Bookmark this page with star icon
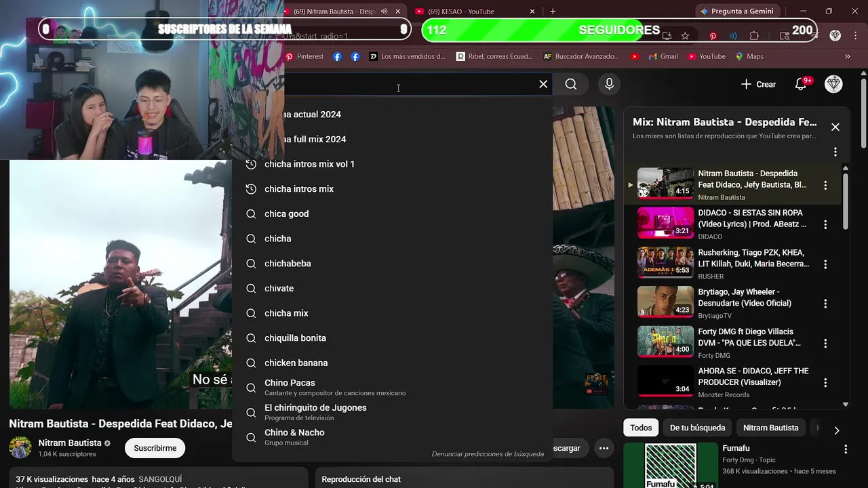Screen dimensions: 868x488 (685, 35)
